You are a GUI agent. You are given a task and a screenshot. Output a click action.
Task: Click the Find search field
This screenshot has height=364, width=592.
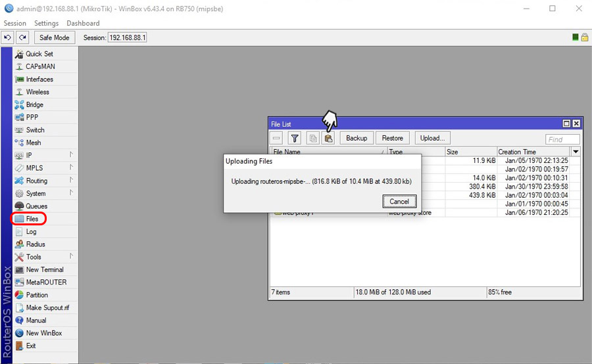[x=562, y=139]
